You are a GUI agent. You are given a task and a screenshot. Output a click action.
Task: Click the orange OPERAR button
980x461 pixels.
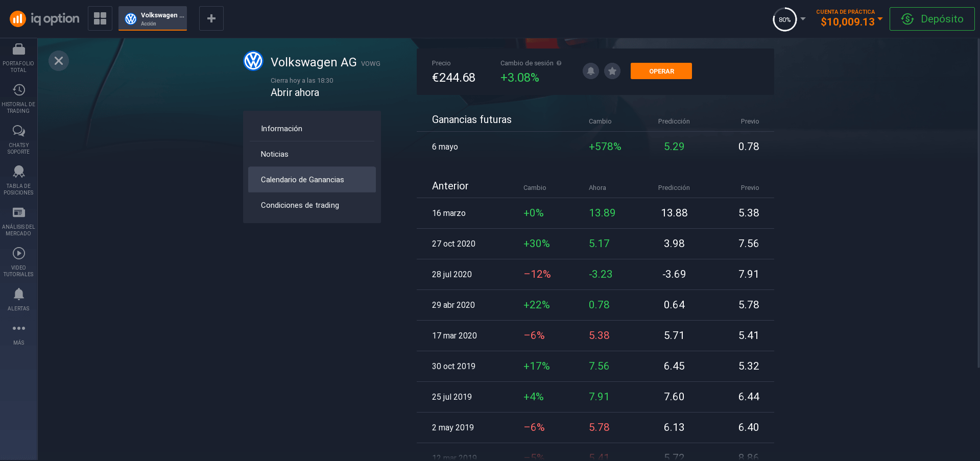[661, 71]
